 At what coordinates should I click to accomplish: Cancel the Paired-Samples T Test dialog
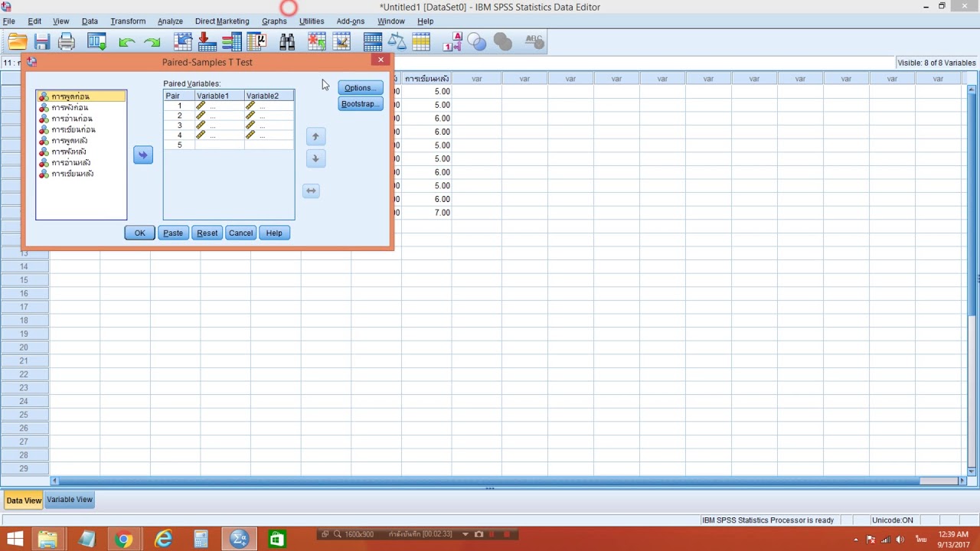pyautogui.click(x=240, y=233)
